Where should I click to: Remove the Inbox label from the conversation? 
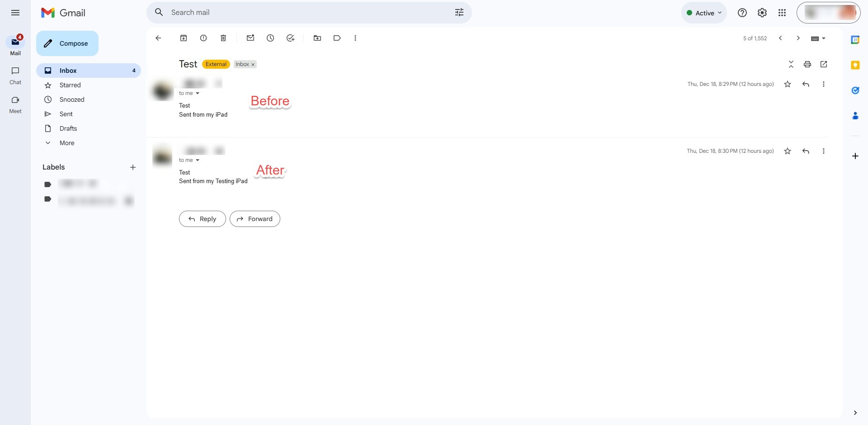click(253, 65)
